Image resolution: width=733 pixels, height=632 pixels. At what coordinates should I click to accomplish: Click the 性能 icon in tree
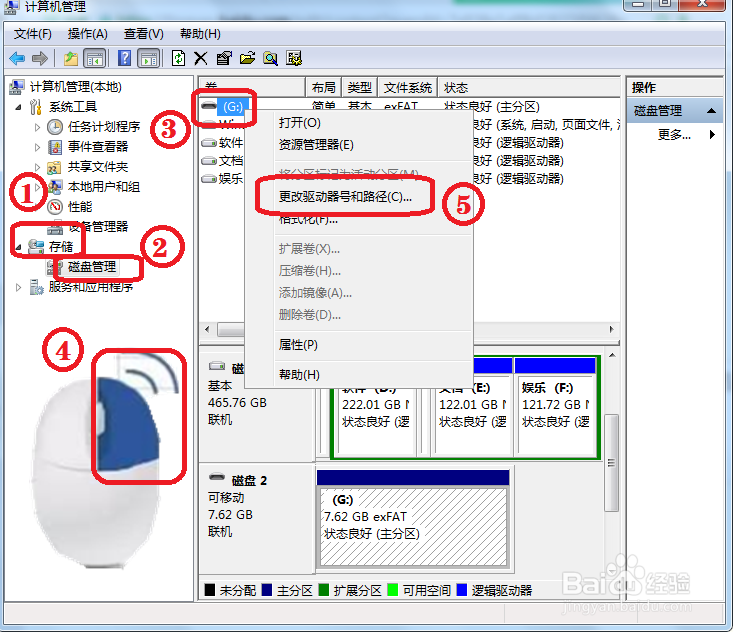[x=55, y=207]
